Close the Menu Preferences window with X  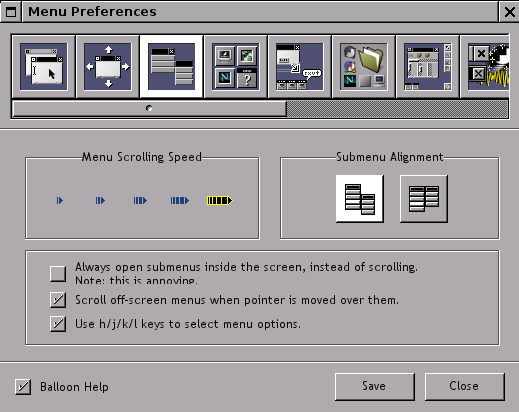510,12
